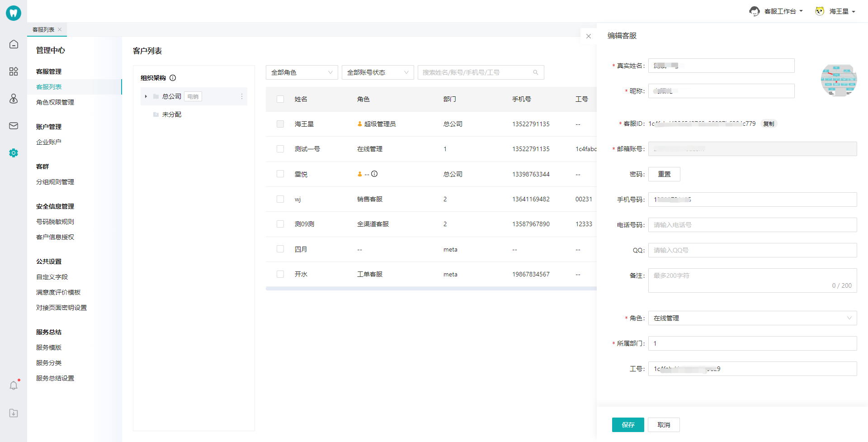Image resolution: width=868 pixels, height=442 pixels.
Task: Click the info icon beside 组织架构
Action: [173, 78]
